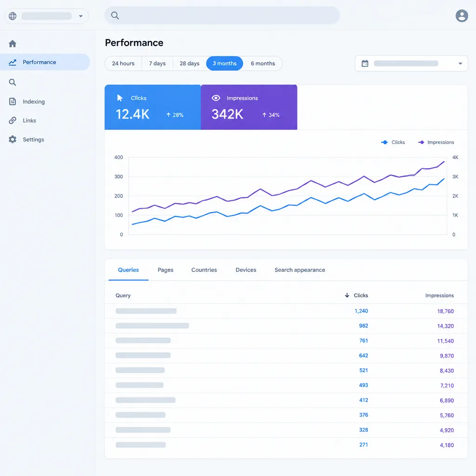
Task: Click the Indexing document icon
Action: coord(13,101)
